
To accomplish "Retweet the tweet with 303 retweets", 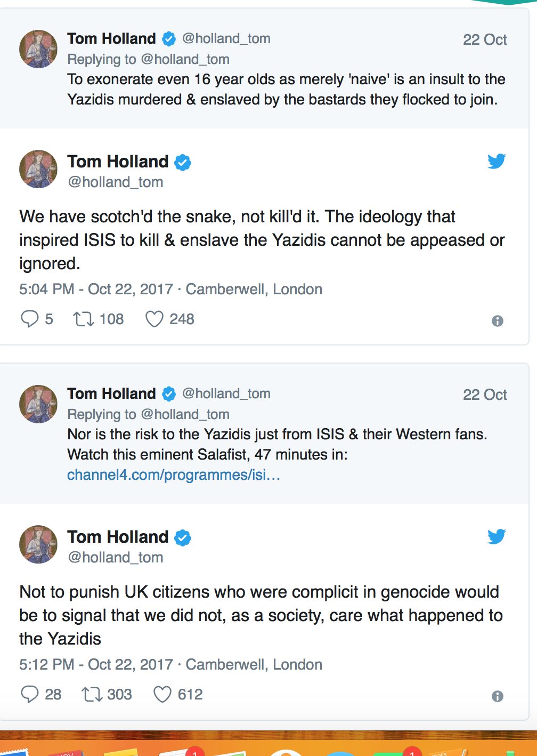I will pos(92,694).
